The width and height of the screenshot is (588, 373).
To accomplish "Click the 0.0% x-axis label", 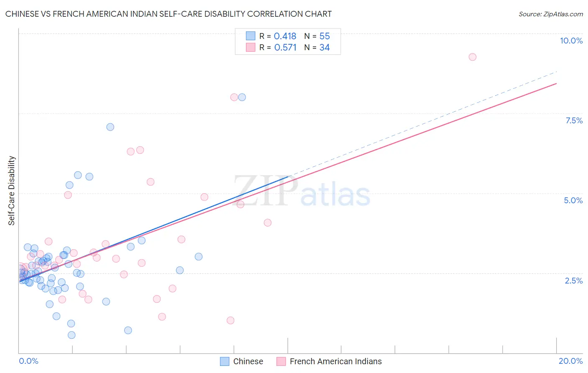I will (x=28, y=361).
